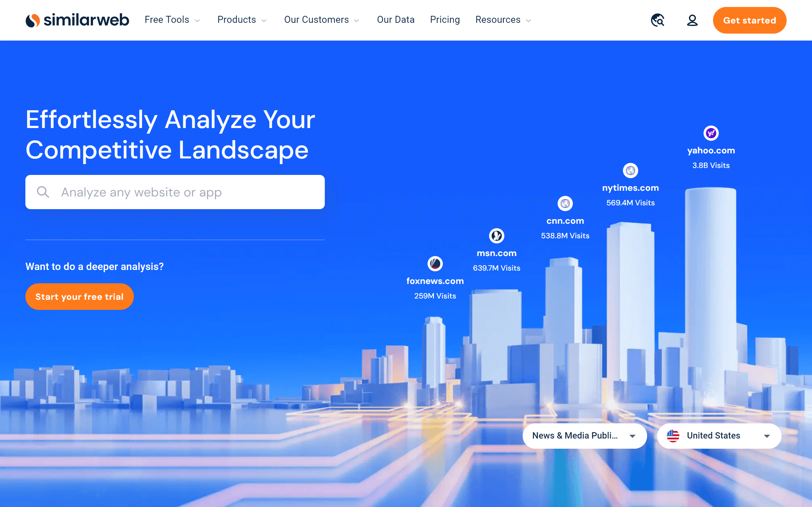The height and width of the screenshot is (507, 812).
Task: Expand the Products dropdown menu
Action: (241, 20)
